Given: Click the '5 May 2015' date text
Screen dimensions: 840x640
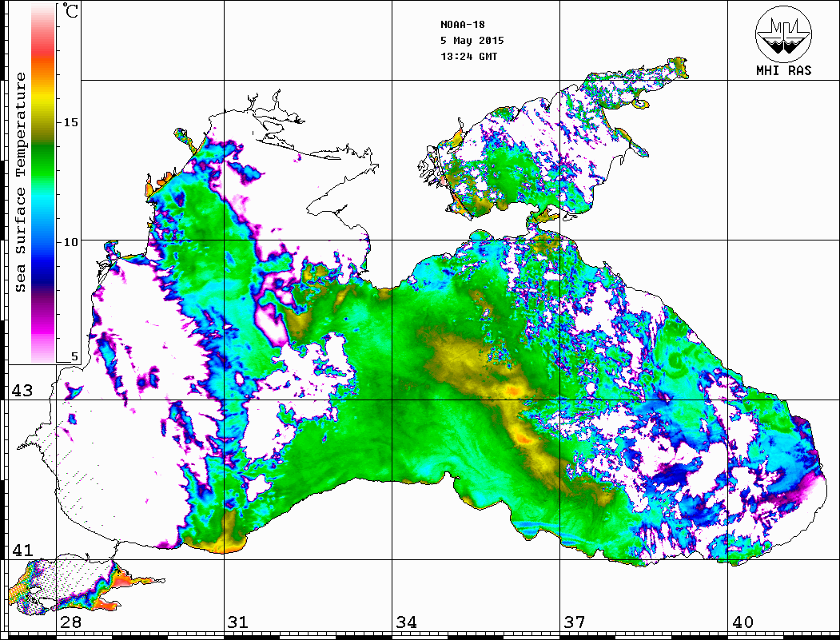Looking at the screenshot, I should click(472, 41).
